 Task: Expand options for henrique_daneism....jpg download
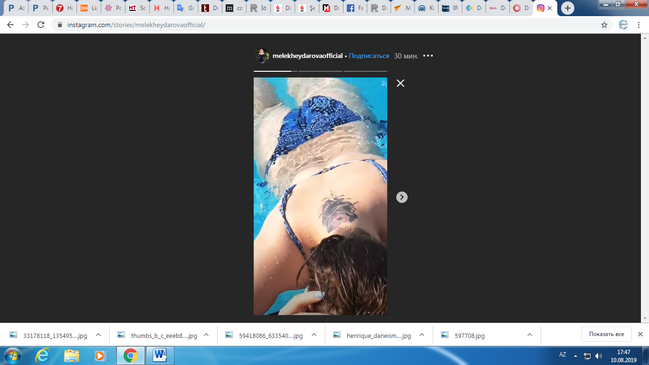(422, 335)
